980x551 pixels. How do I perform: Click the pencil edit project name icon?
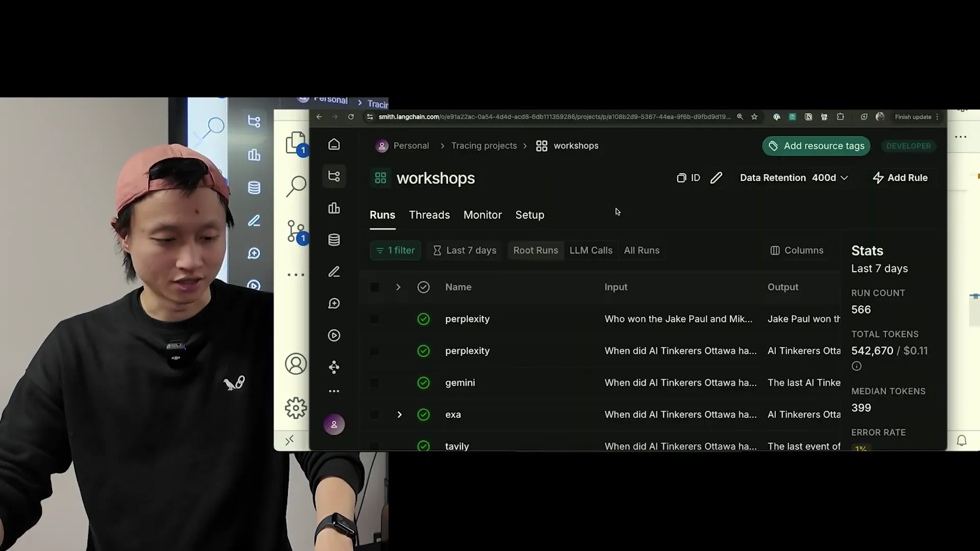pos(716,178)
